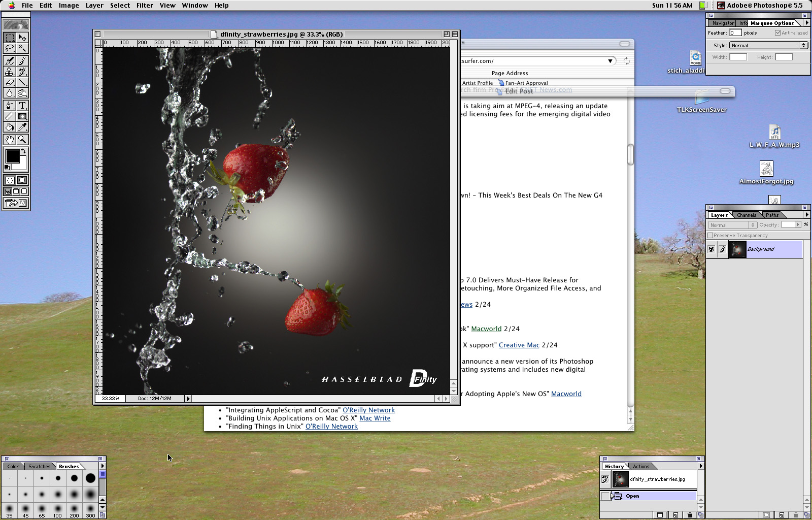Open the Image menu
Image resolution: width=812 pixels, height=520 pixels.
pyautogui.click(x=69, y=5)
